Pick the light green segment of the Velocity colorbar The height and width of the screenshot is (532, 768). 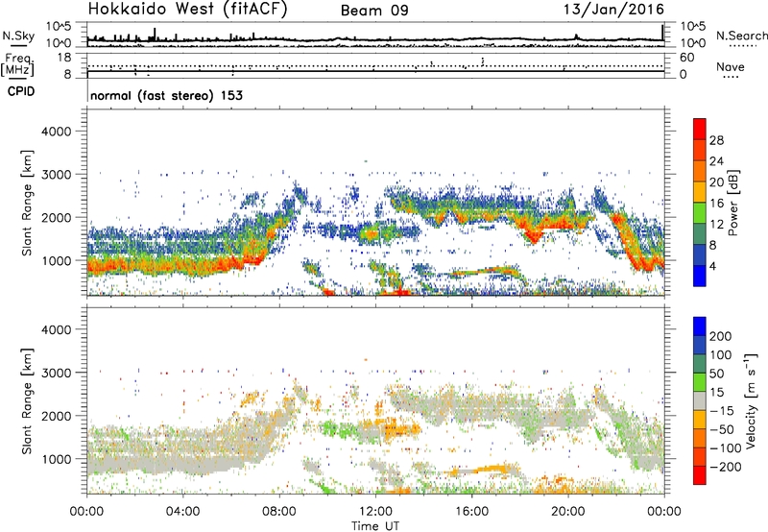[700, 382]
